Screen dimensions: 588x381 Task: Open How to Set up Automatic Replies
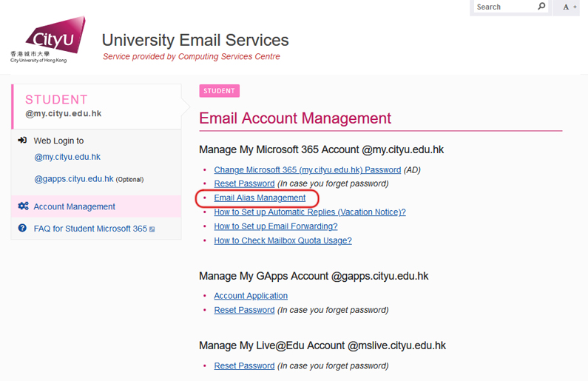309,212
